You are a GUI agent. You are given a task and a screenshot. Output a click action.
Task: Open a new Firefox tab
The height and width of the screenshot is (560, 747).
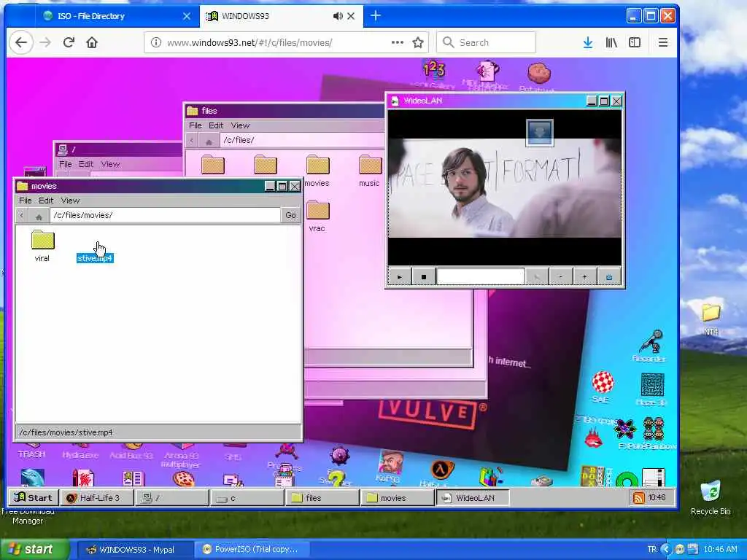[x=376, y=16]
